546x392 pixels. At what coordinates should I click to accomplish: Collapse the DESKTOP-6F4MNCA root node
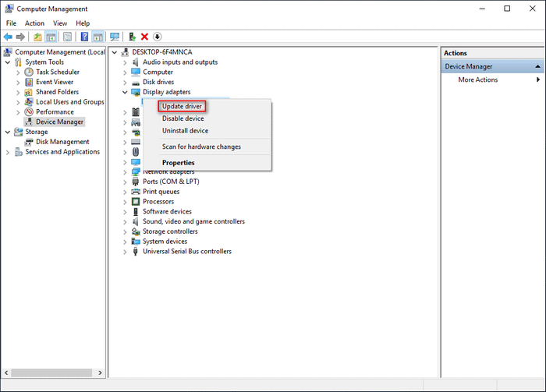pyautogui.click(x=115, y=52)
